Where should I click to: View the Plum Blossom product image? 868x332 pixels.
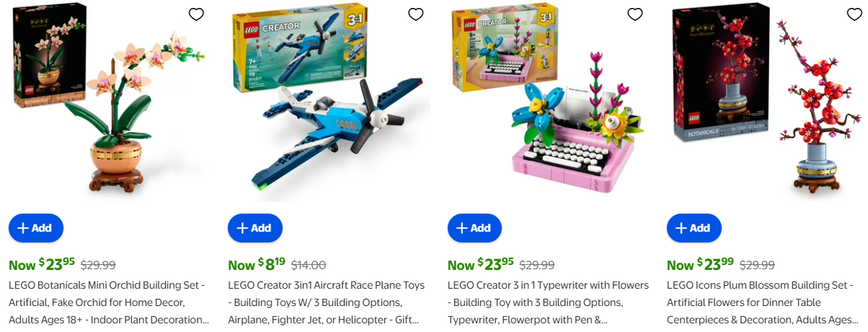[x=766, y=102]
